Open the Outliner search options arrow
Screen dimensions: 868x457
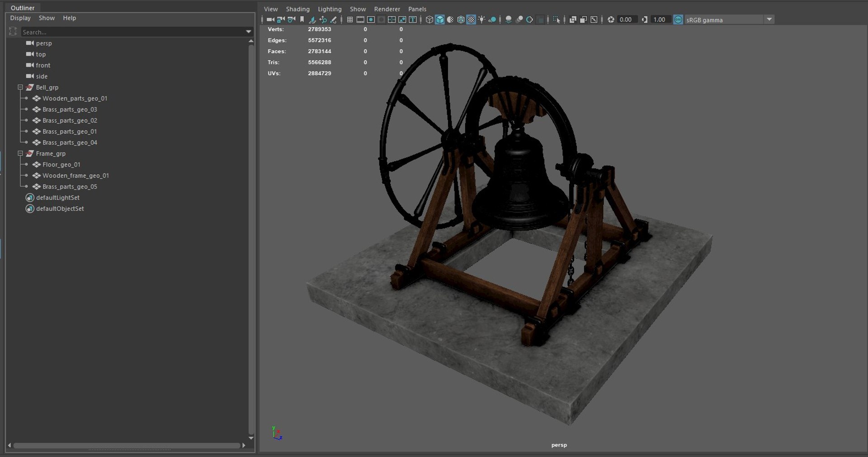point(248,32)
